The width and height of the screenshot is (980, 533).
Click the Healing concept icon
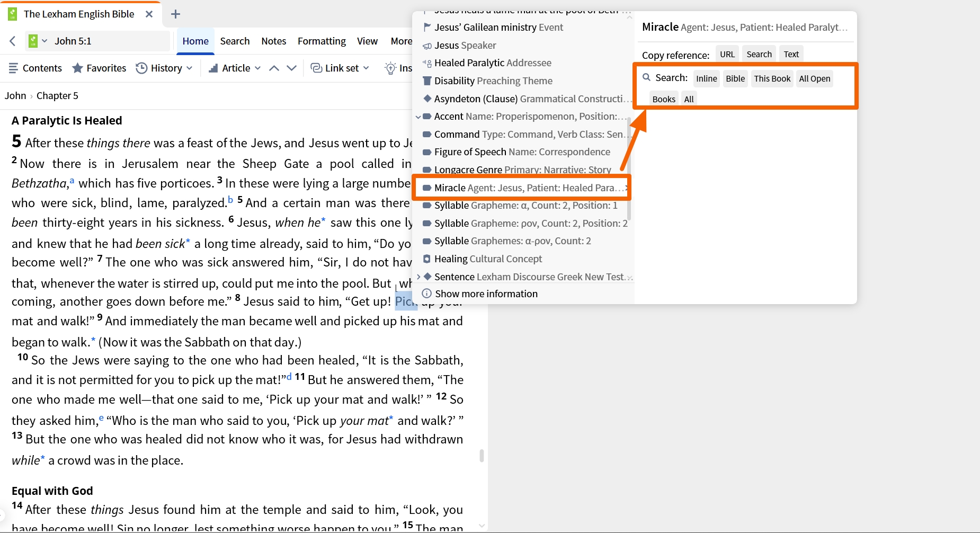coord(426,259)
